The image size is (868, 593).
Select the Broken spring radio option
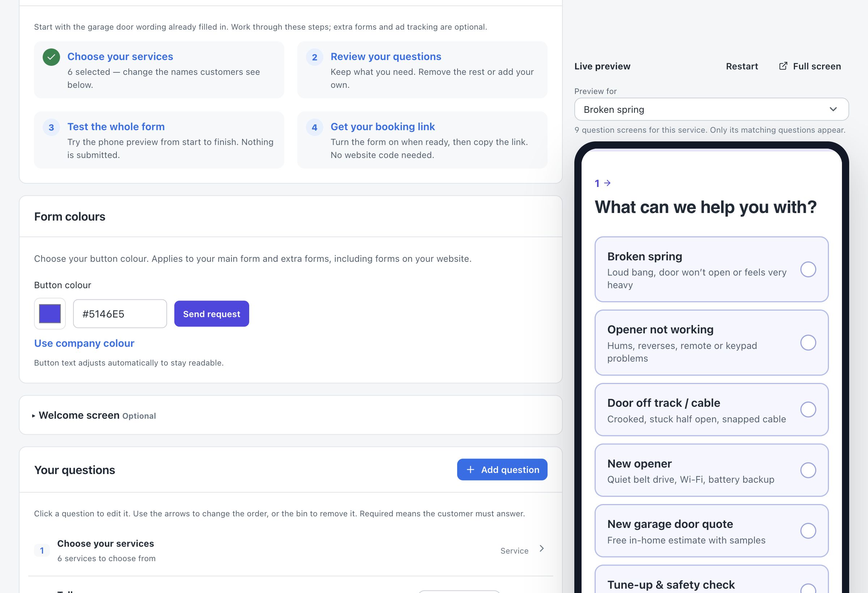(808, 269)
